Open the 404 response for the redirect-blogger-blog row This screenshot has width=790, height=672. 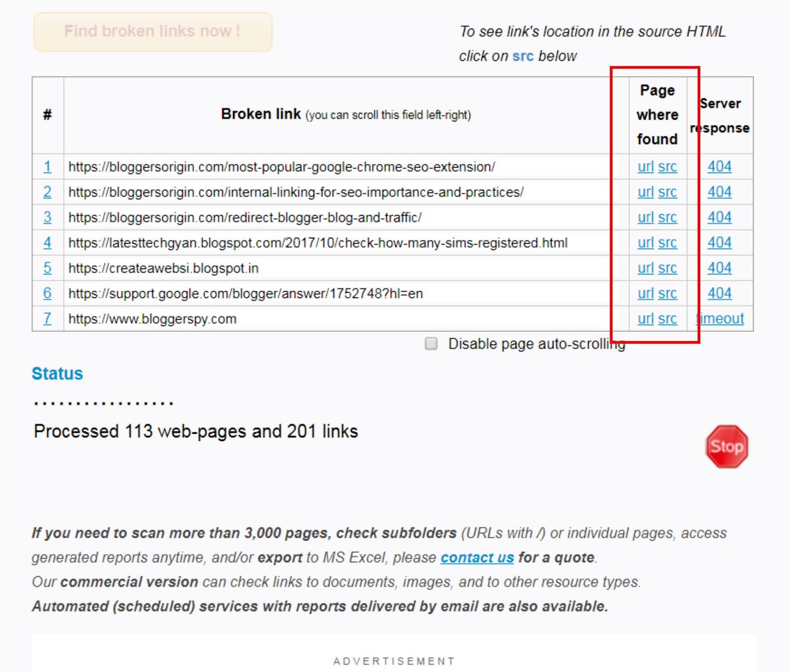tap(719, 218)
